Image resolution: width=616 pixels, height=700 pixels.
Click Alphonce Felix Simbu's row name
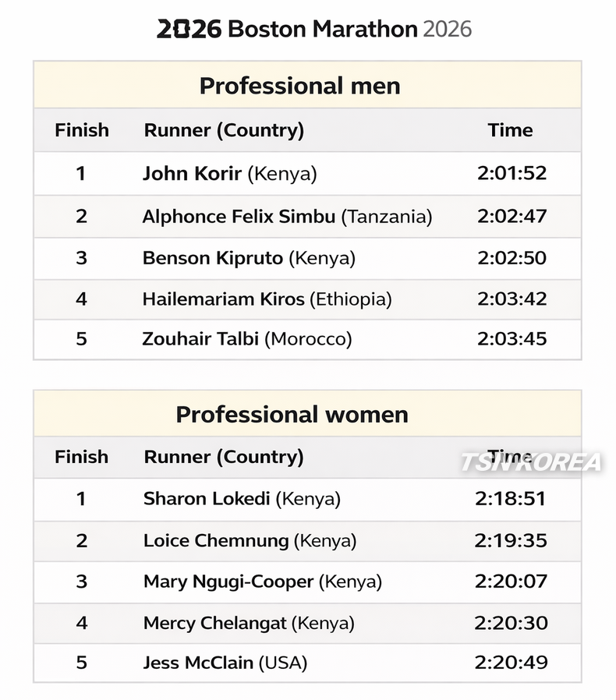(239, 216)
